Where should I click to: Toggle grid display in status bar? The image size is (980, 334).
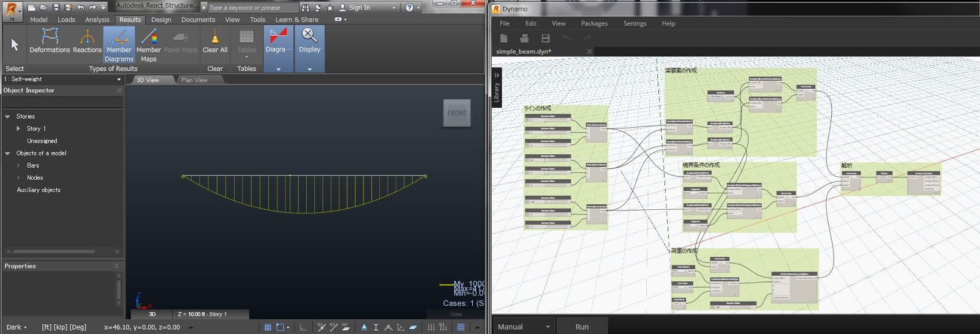[x=268, y=327]
